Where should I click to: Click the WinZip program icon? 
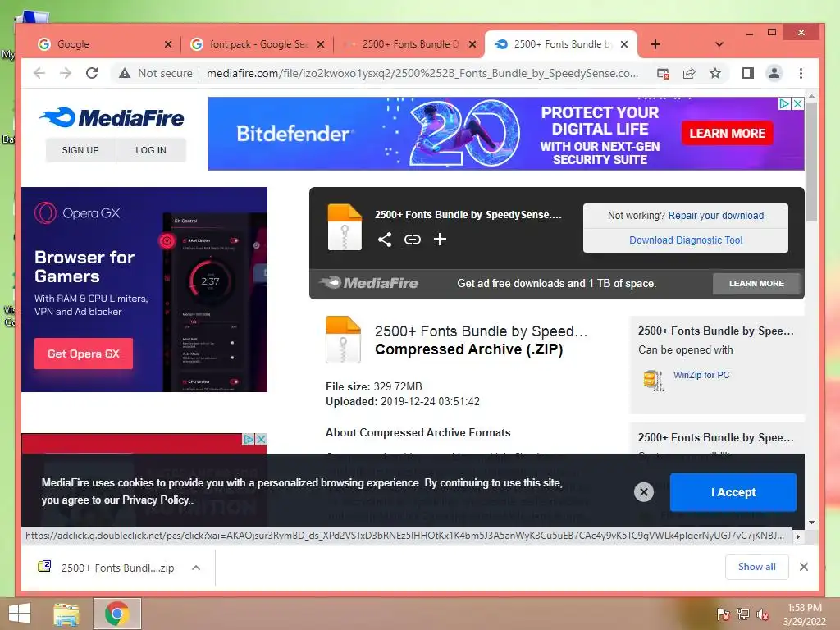[x=654, y=381]
